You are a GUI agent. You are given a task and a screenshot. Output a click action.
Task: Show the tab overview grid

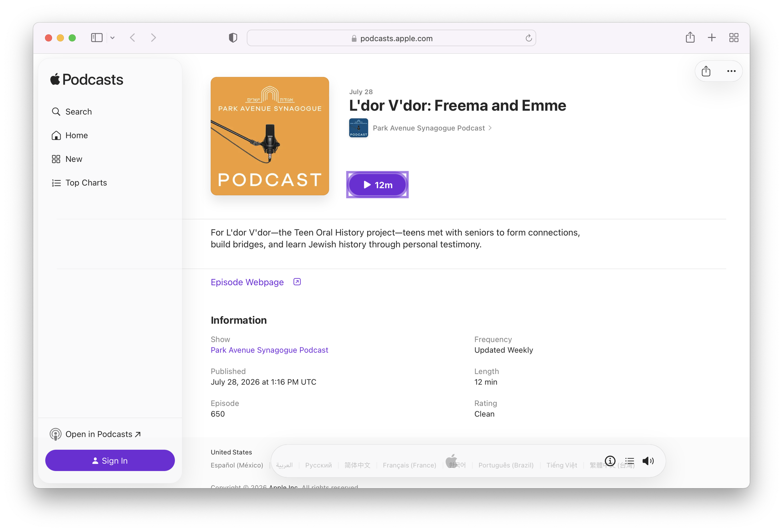[x=734, y=37]
